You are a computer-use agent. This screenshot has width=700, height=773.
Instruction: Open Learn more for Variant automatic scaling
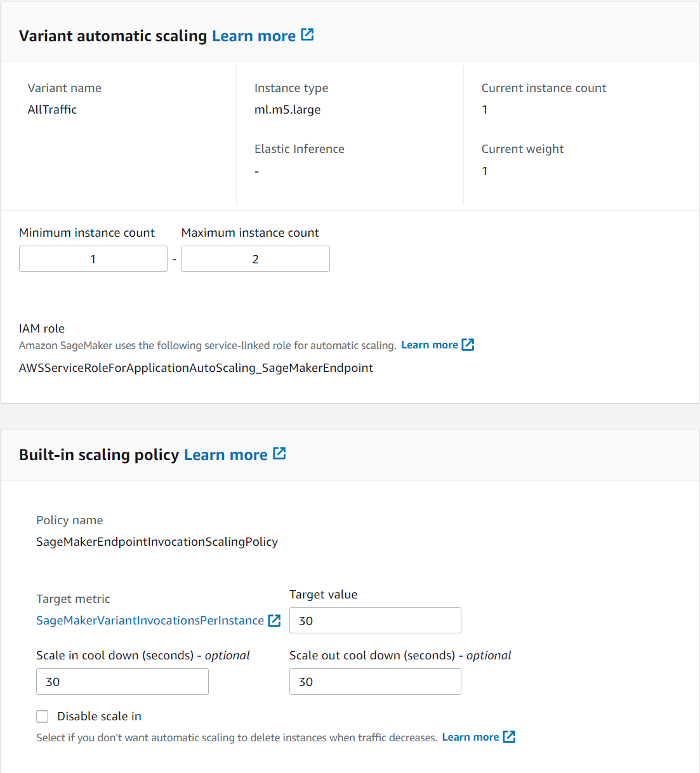coord(253,35)
